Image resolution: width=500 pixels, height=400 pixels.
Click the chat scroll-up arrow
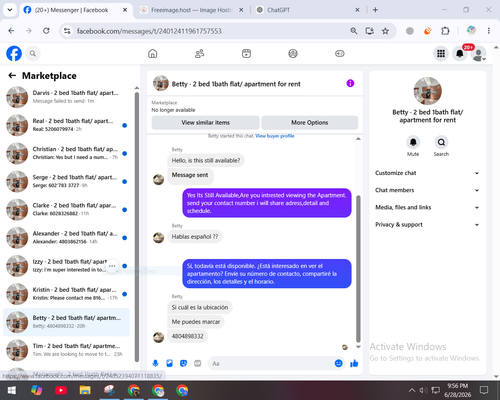point(358,139)
